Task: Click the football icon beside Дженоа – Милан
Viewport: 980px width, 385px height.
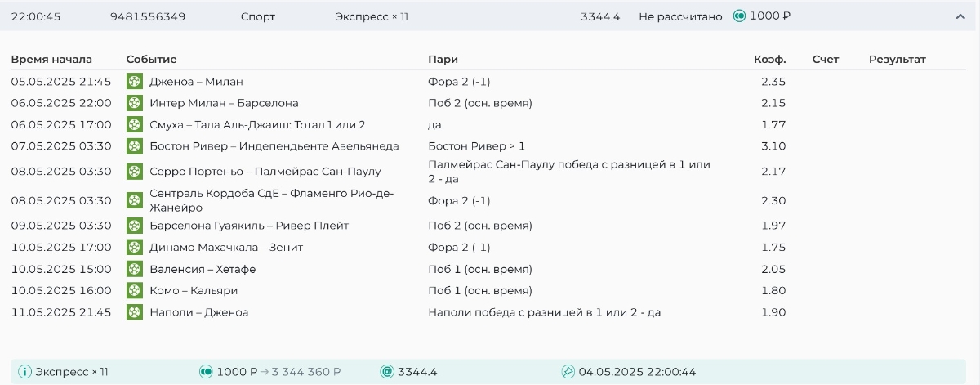Action: pyautogui.click(x=135, y=82)
